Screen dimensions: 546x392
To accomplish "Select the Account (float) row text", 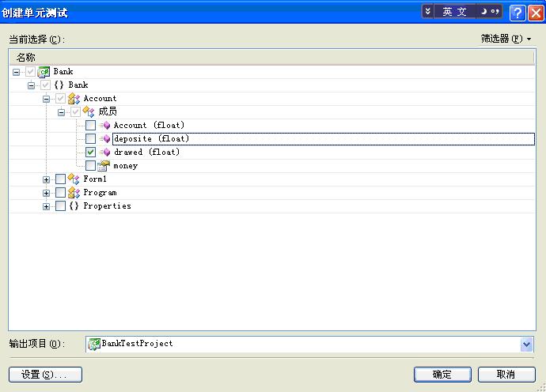I will click(x=149, y=125).
